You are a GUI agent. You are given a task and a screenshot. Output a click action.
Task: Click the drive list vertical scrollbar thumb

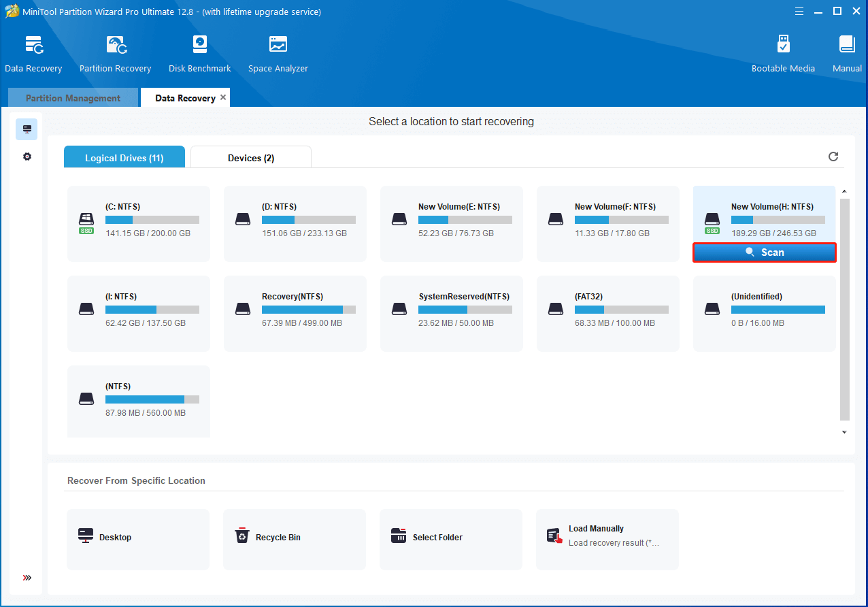click(x=845, y=310)
